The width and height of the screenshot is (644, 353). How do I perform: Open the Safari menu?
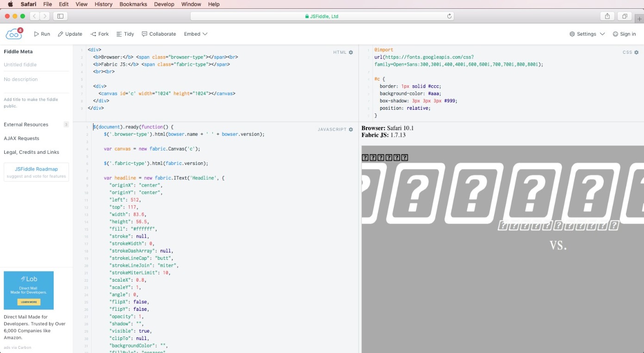point(28,4)
